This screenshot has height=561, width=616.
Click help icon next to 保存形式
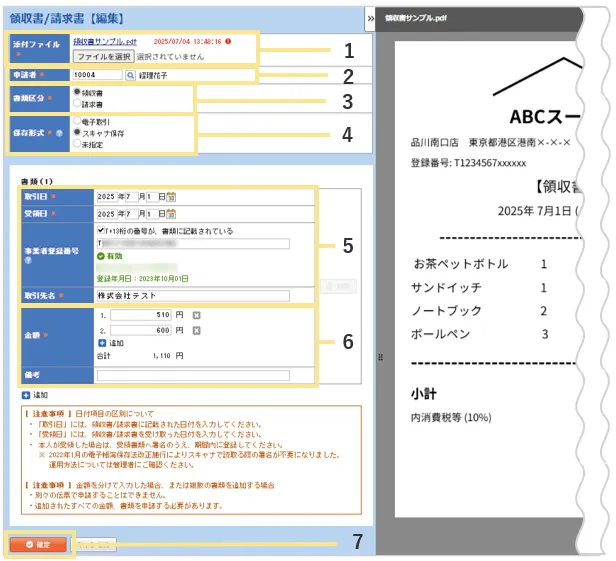(x=61, y=134)
